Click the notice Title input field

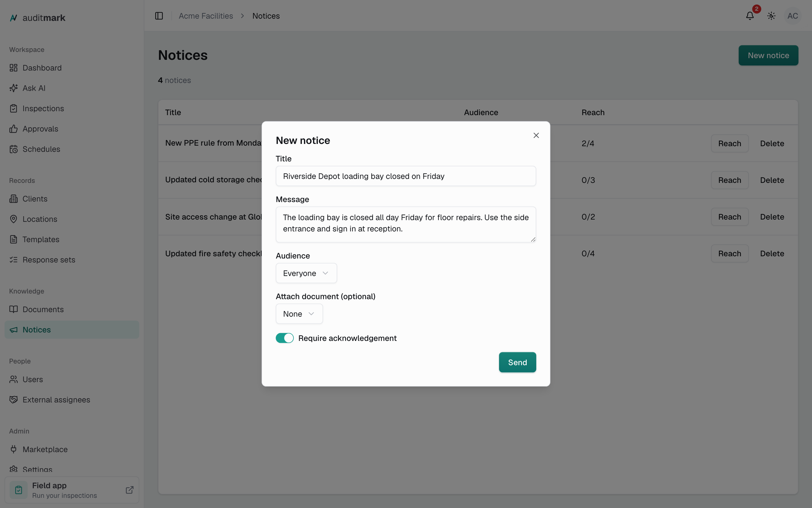[406, 176]
